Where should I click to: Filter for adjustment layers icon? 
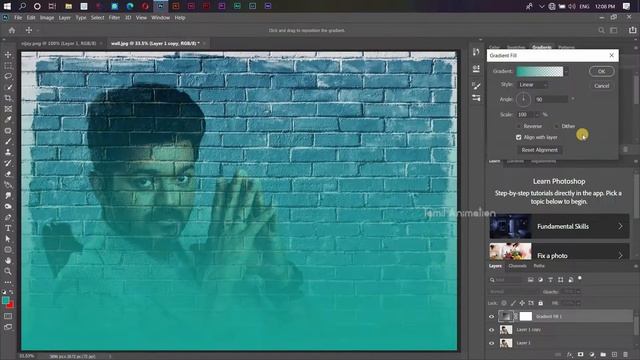(x=540, y=280)
